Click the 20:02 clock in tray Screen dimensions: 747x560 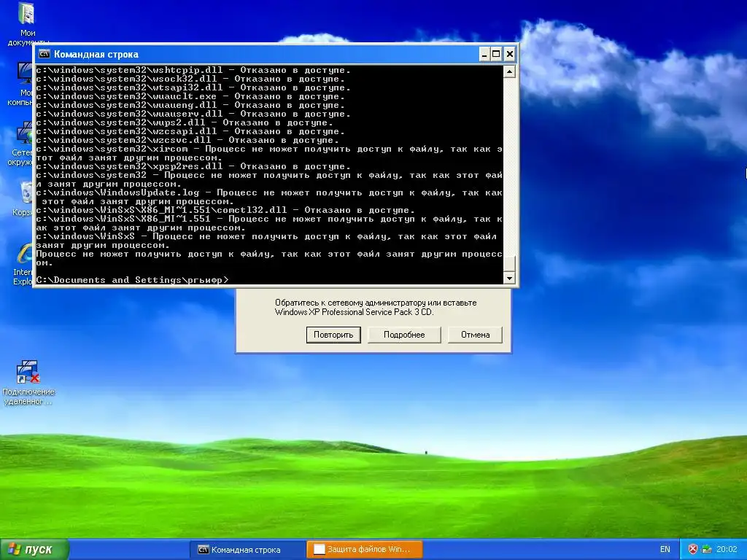click(x=727, y=550)
